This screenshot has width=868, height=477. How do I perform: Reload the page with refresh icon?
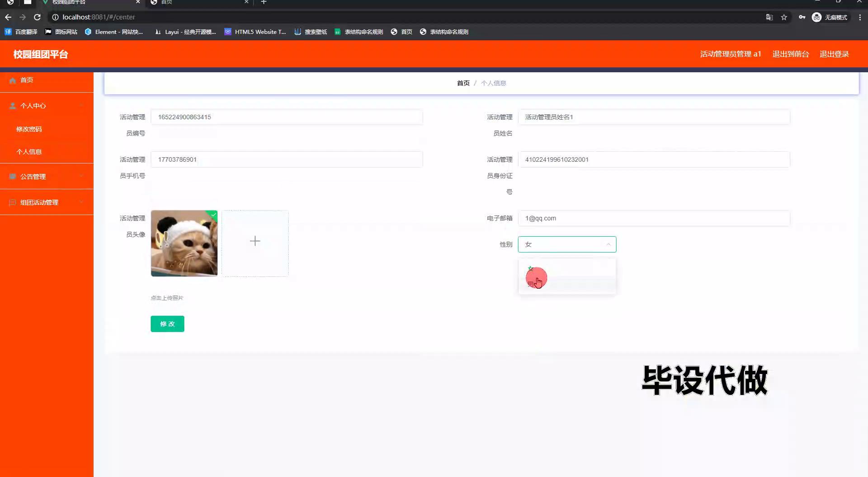point(38,17)
